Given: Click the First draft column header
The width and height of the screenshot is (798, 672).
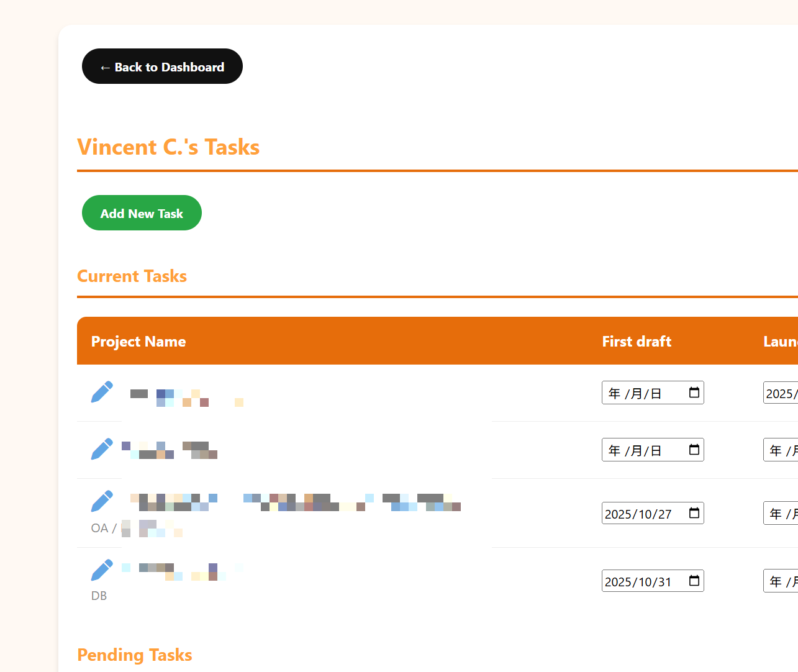Looking at the screenshot, I should point(637,341).
